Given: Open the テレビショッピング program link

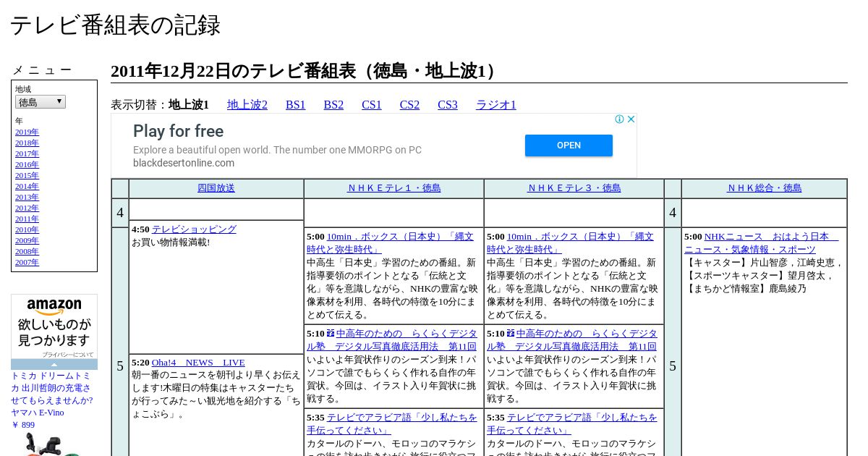Looking at the screenshot, I should click(x=194, y=229).
